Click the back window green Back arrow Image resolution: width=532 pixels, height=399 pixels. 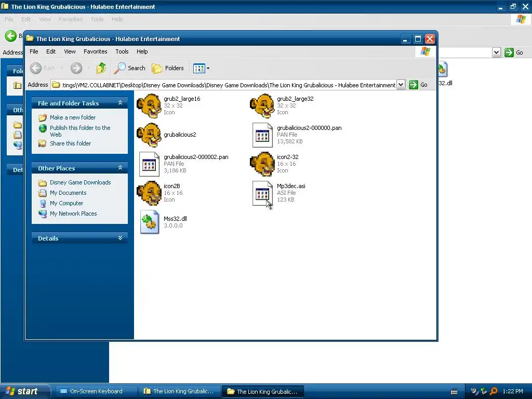click(10, 36)
